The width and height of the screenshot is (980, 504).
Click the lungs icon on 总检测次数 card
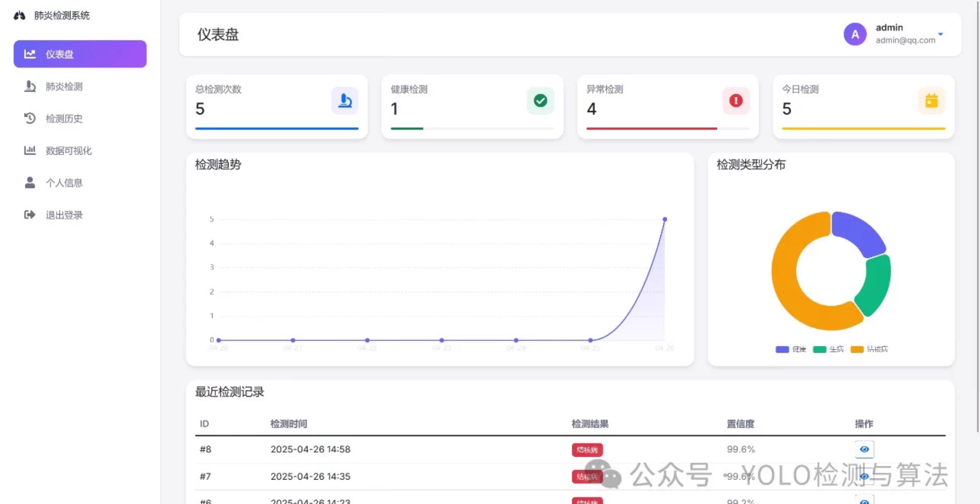[345, 101]
